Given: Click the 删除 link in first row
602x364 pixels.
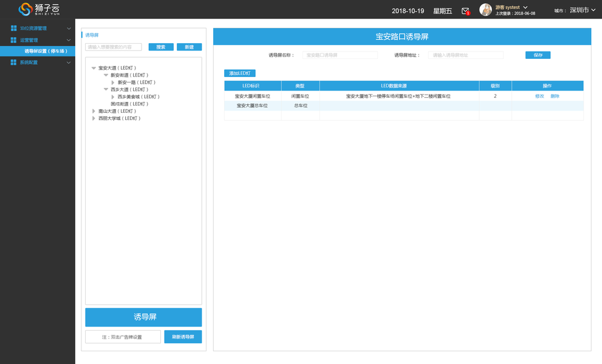Looking at the screenshot, I should 555,96.
